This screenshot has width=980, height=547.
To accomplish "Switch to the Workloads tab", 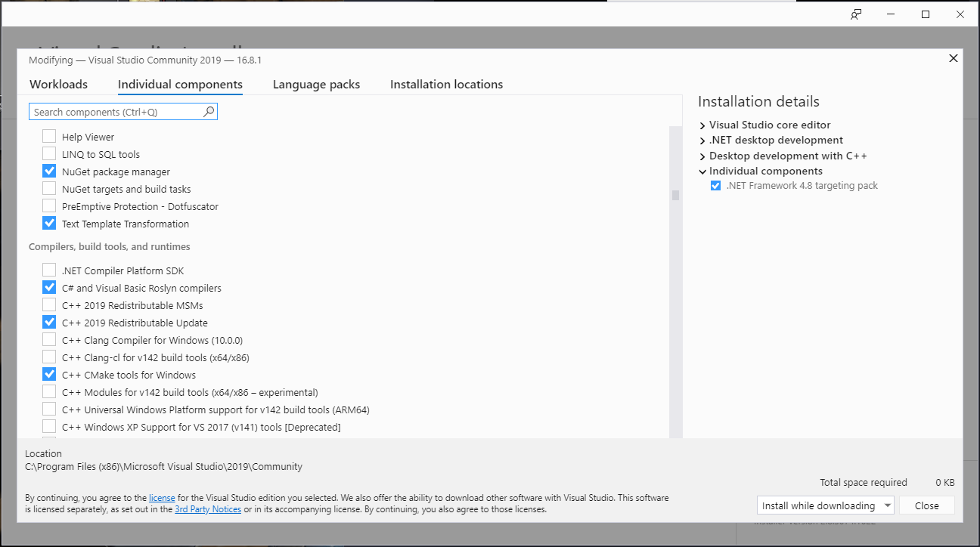I will point(59,85).
